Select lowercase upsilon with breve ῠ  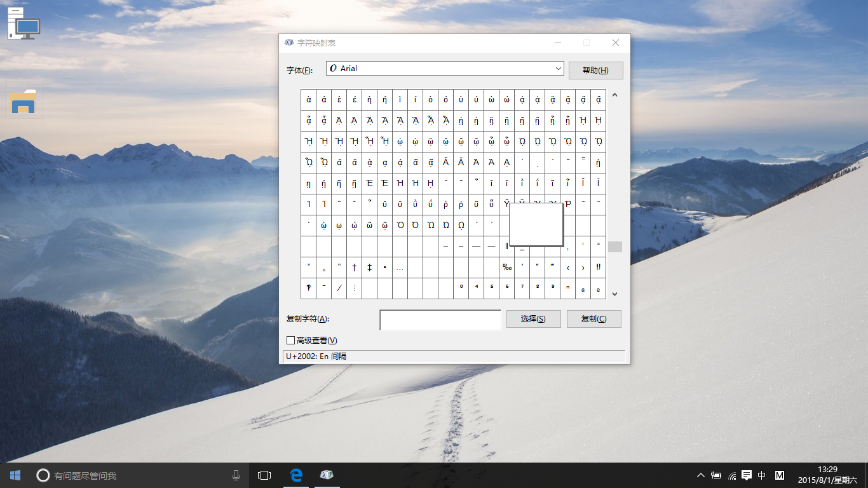(x=385, y=205)
